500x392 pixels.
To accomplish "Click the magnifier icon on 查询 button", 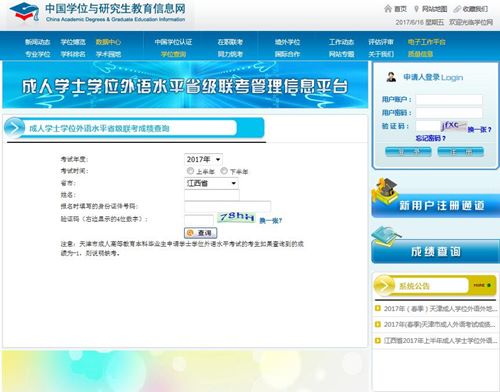I will tap(190, 233).
